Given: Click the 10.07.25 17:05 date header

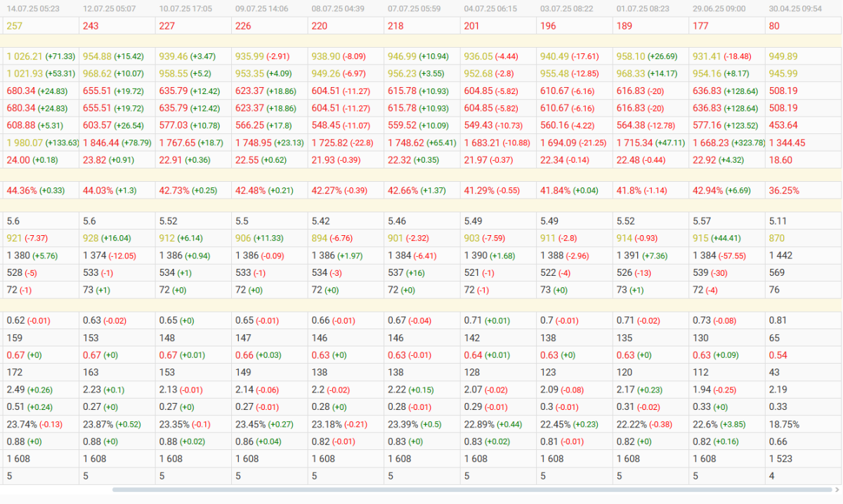Looking at the screenshot, I should [186, 9].
